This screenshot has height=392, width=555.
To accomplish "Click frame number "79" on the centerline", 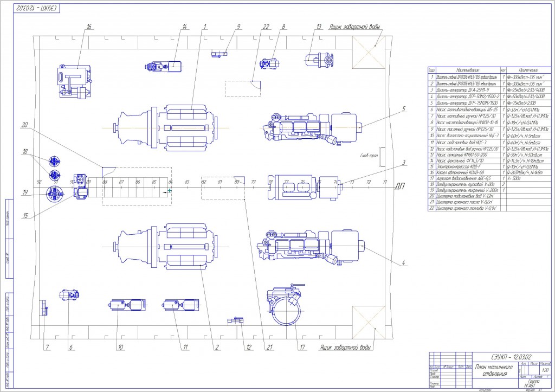I will 254,182.
